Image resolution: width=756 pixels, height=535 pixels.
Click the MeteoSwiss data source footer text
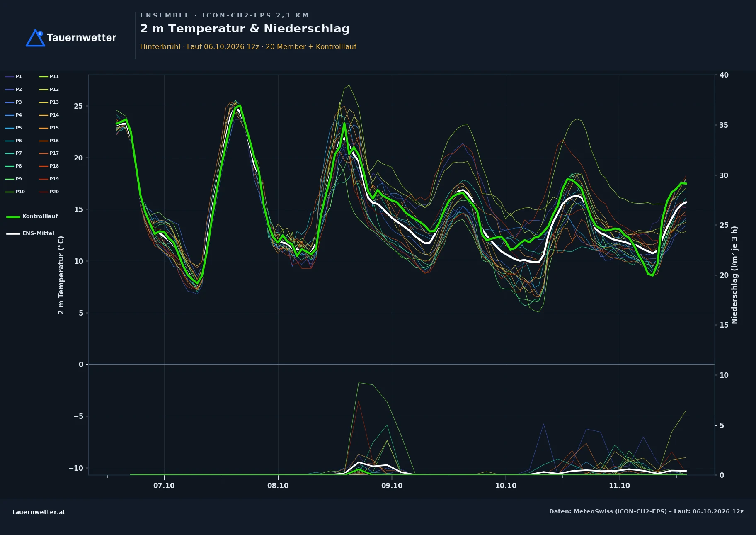(646, 511)
